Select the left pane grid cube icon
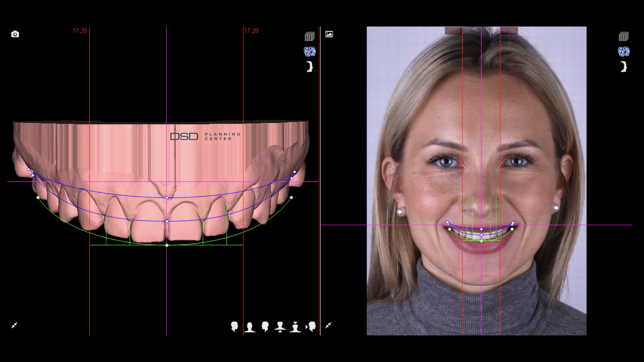 point(309,36)
